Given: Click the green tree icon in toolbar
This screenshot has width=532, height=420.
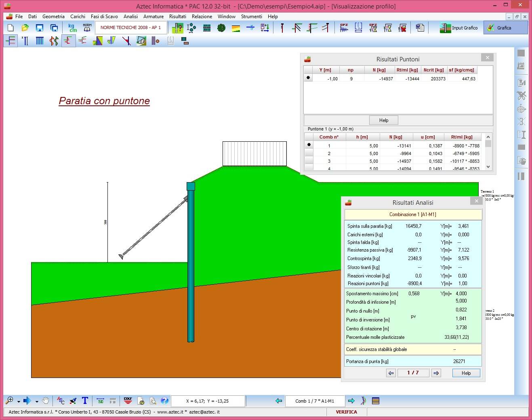Looking at the screenshot, I should pos(221,28).
